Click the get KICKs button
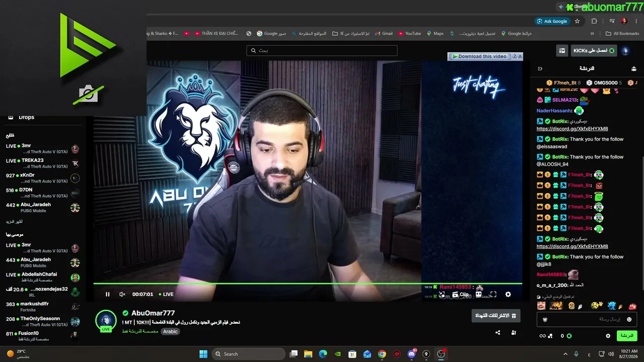This screenshot has height=362, width=644. click(594, 51)
